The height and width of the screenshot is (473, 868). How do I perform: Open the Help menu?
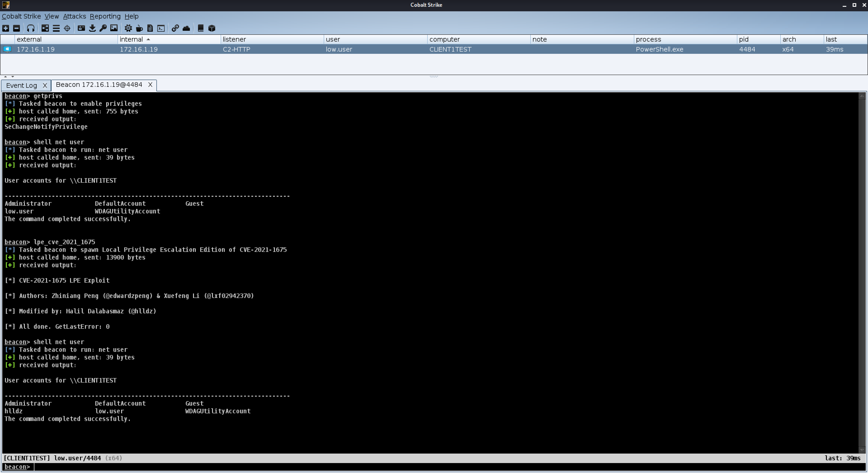point(131,16)
